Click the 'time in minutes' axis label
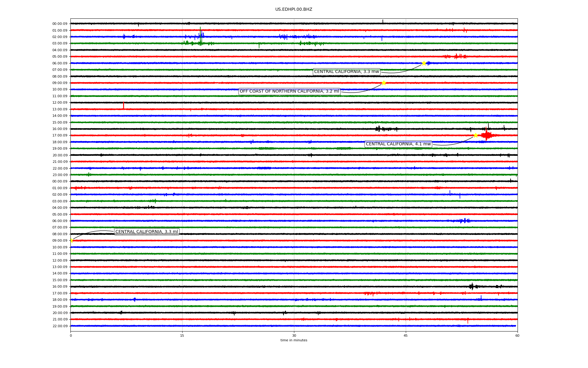Image resolution: width=588 pixels, height=368 pixels. [294, 340]
